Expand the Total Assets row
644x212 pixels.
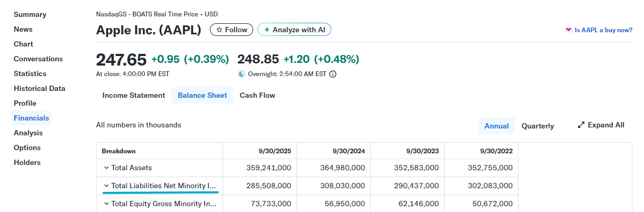[107, 168]
